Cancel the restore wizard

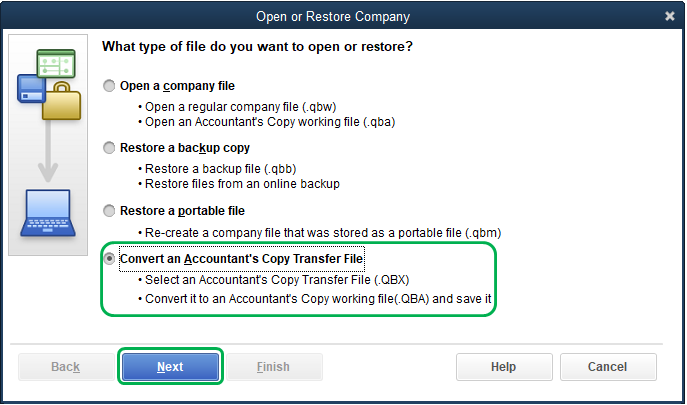coord(607,367)
